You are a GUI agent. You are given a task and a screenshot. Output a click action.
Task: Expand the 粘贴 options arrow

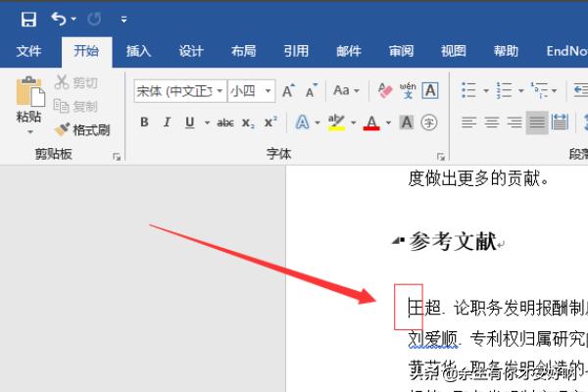pos(30,131)
